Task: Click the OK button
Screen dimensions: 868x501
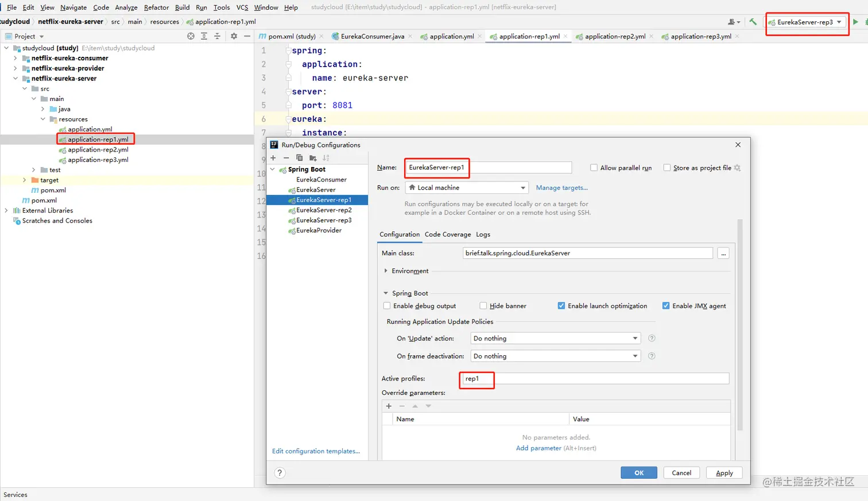Action: pos(639,473)
